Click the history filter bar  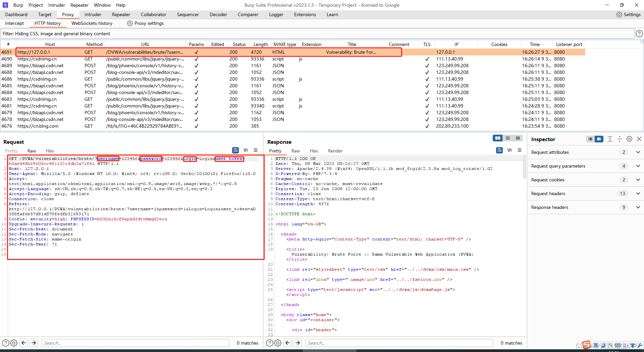[x=317, y=34]
